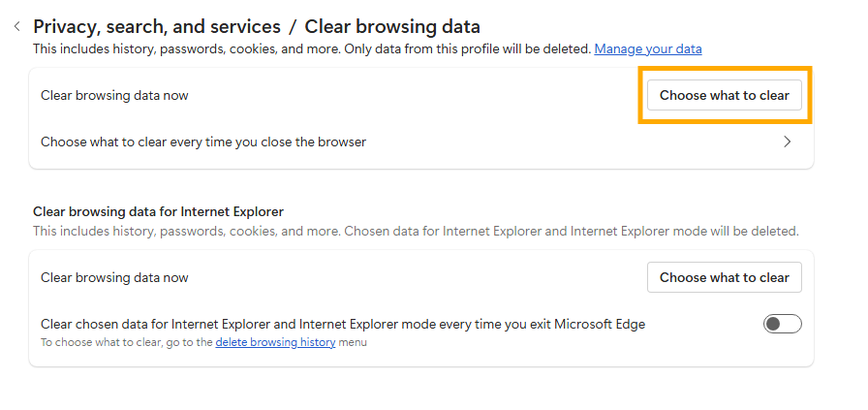Select the Clear browsing data page title
This screenshot has height=410, width=868.
pyautogui.click(x=392, y=26)
